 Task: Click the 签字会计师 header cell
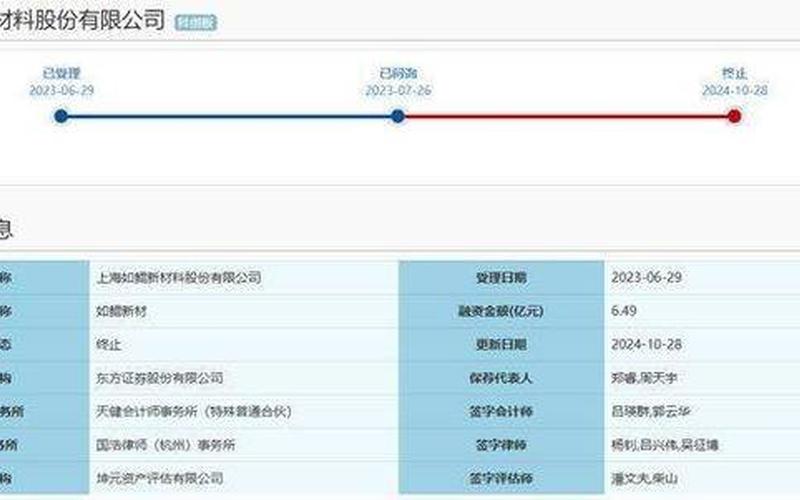(x=501, y=411)
